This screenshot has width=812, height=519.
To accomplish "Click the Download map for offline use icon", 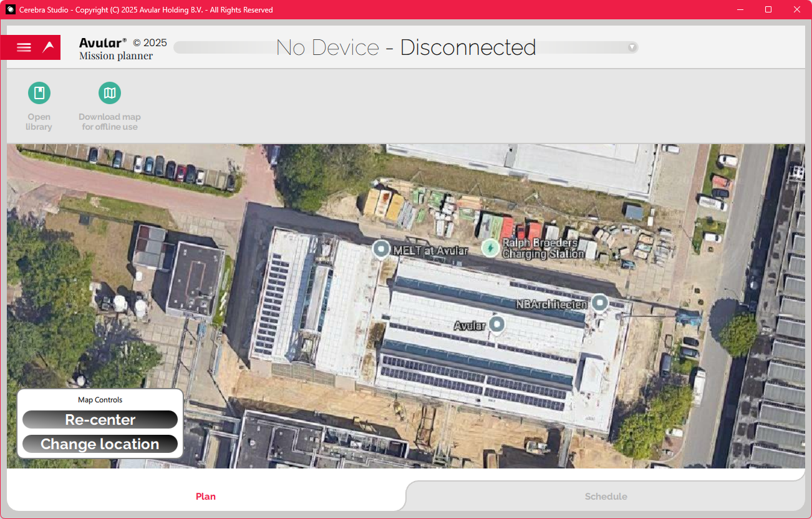I will (x=110, y=93).
